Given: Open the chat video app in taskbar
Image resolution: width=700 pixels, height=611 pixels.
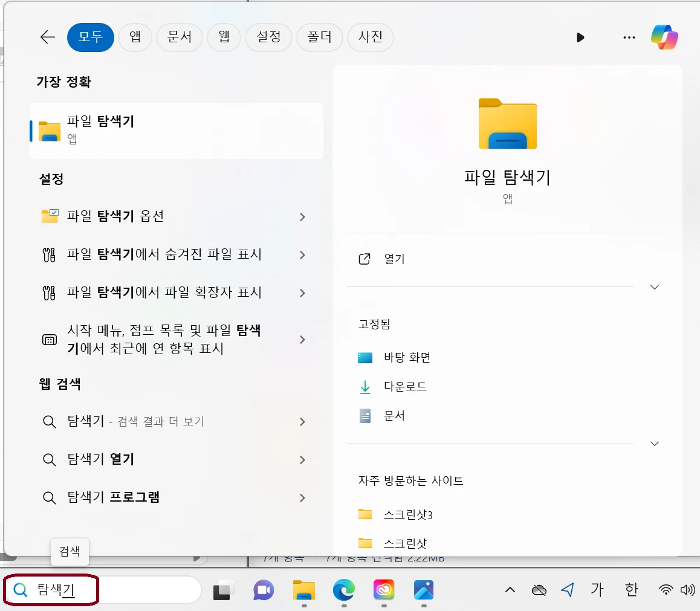Looking at the screenshot, I should (264, 590).
